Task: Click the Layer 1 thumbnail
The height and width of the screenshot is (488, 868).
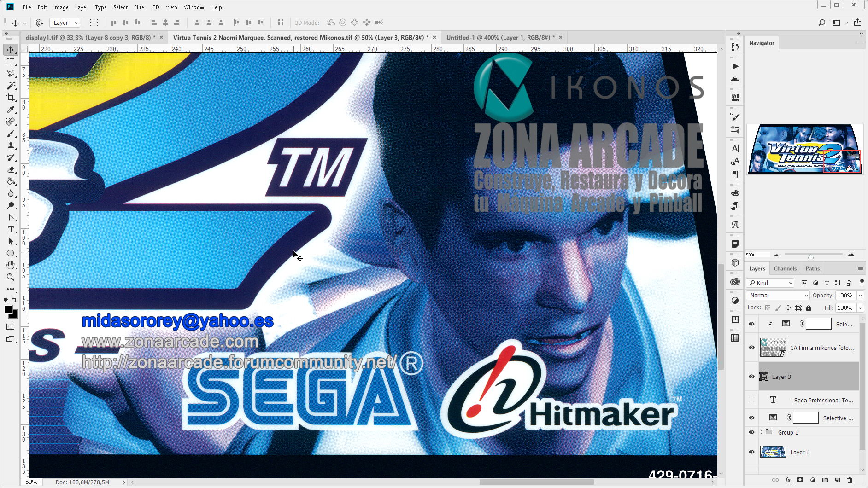Action: coord(773,452)
